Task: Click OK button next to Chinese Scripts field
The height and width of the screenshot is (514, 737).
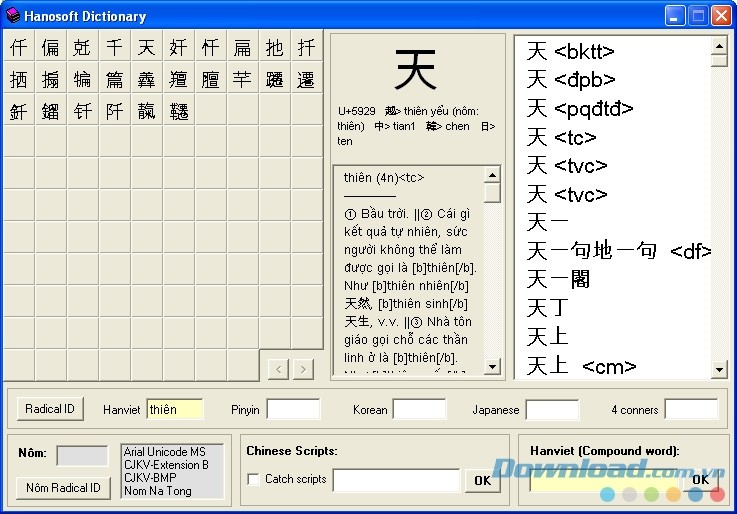Action: 482,480
